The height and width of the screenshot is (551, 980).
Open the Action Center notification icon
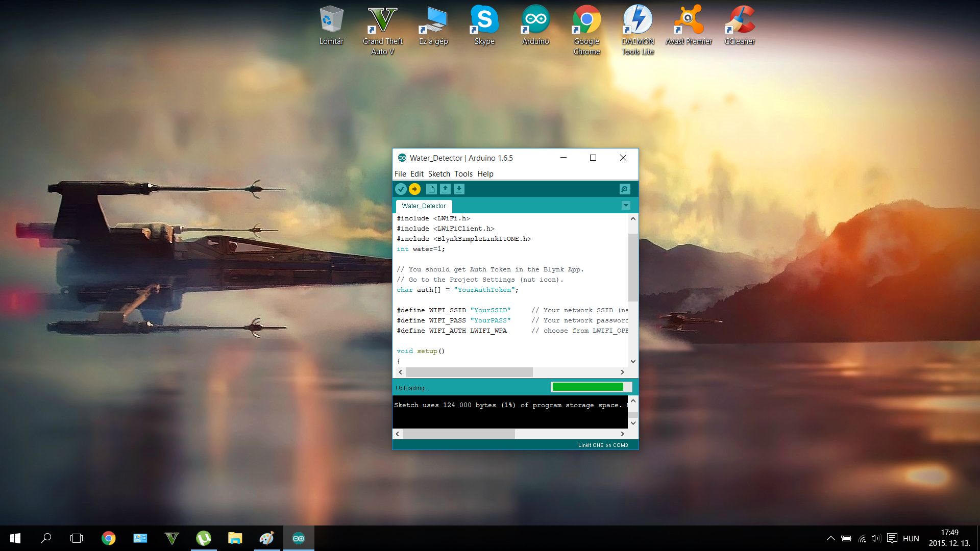tap(892, 538)
